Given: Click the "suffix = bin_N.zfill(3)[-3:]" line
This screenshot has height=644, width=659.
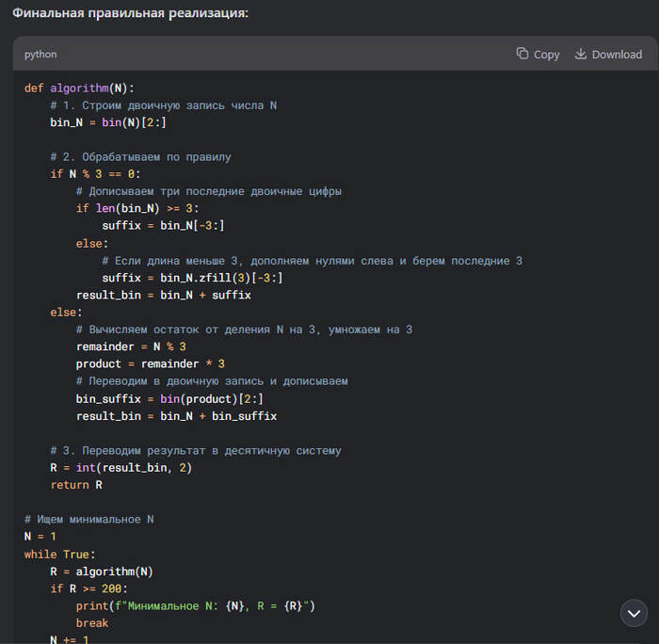Looking at the screenshot, I should 192,278.
